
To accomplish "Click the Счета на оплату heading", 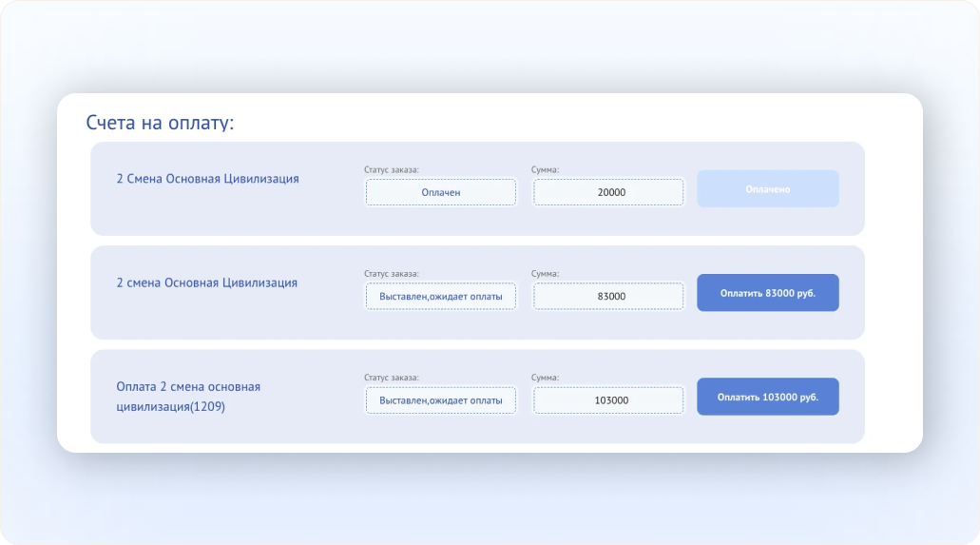I will [160, 123].
